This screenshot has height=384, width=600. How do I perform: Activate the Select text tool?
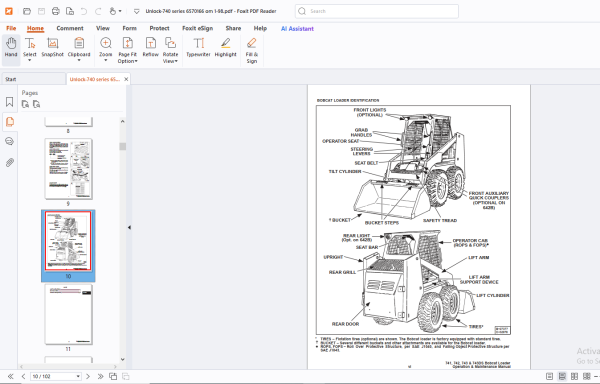[x=30, y=47]
